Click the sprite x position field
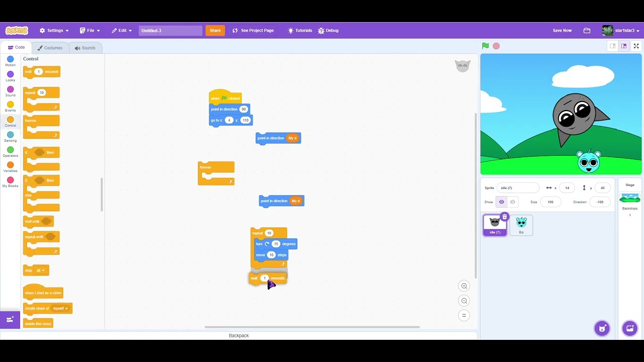The image size is (644, 362). click(567, 188)
